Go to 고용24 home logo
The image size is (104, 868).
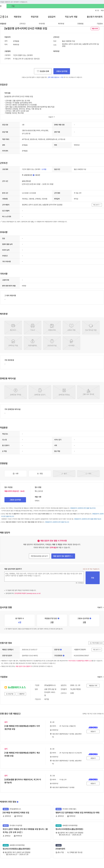tap(4, 17)
